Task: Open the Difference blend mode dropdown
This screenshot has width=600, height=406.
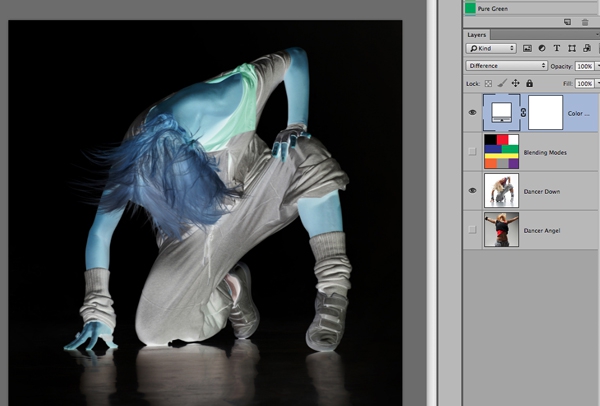Action: (x=506, y=66)
